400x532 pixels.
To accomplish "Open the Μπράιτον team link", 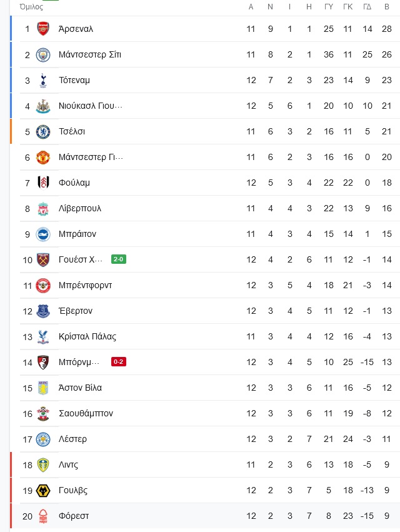I will 77,234.
